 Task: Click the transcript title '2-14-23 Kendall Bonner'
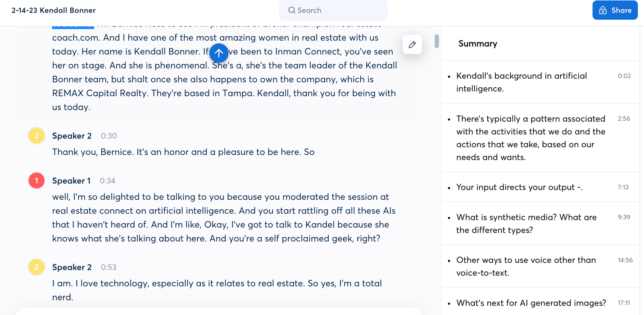coord(54,10)
